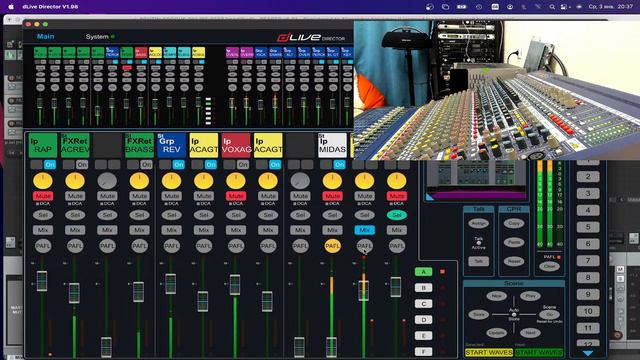
Task: Click the Talk Assign button
Action: click(x=478, y=223)
